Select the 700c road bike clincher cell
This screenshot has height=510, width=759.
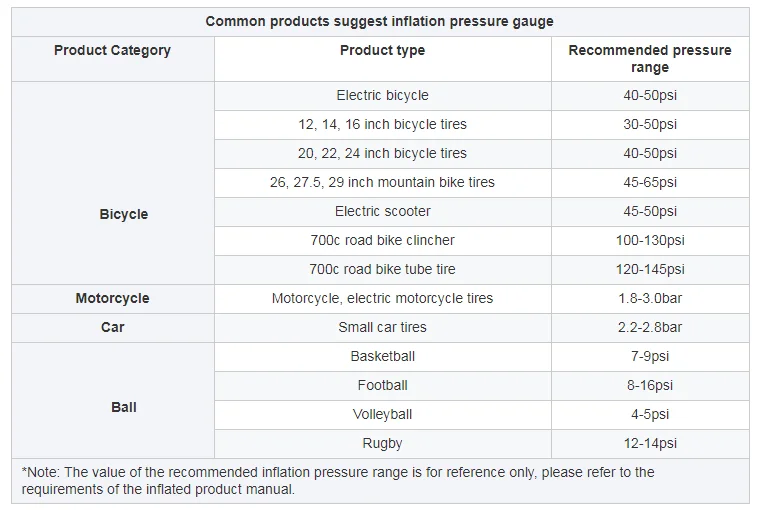[x=382, y=240]
